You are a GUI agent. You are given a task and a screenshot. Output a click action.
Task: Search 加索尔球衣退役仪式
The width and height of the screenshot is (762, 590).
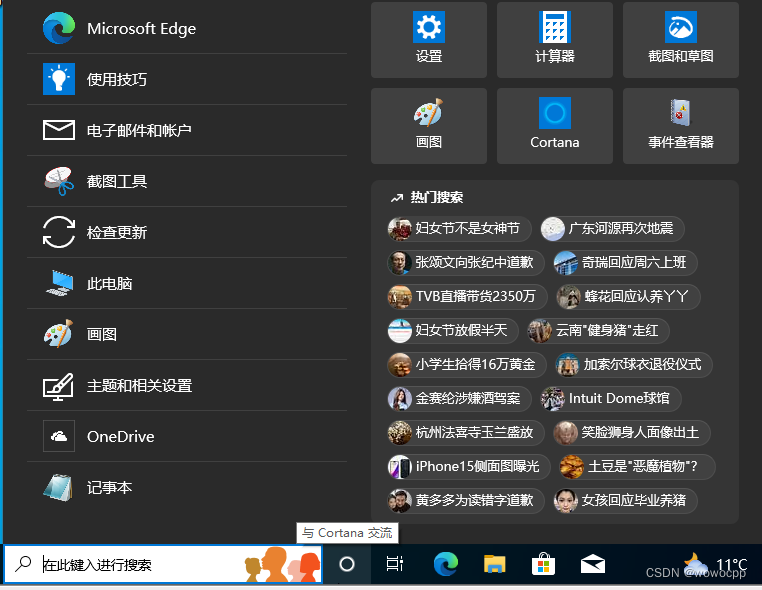click(634, 364)
